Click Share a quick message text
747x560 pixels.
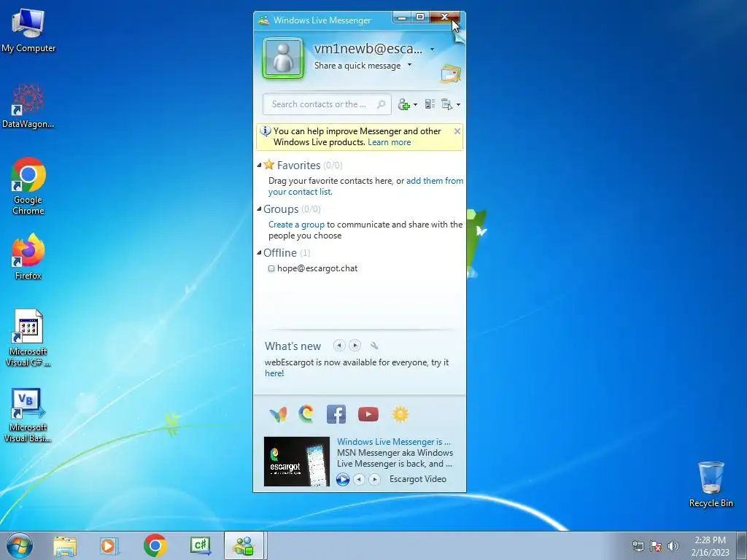[x=357, y=66]
